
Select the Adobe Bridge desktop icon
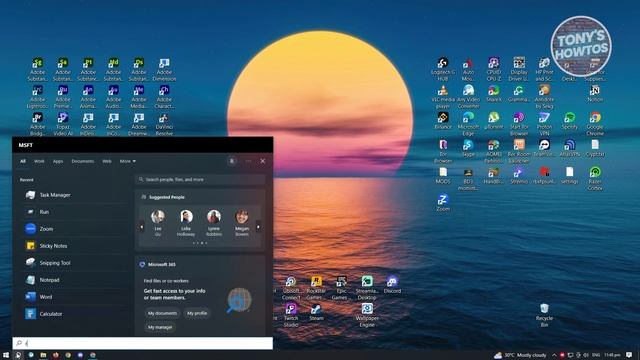(x=38, y=124)
